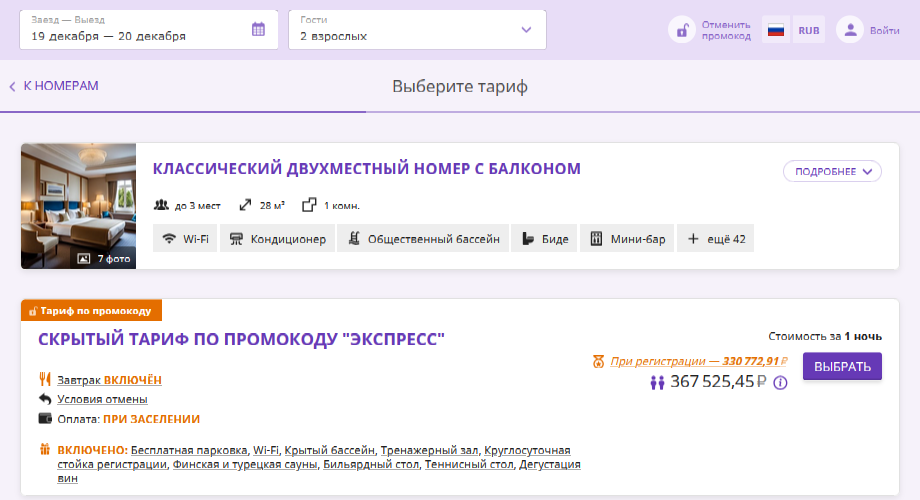This screenshot has width=920, height=500.
Task: Click the price info circle icon
Action: click(780, 383)
